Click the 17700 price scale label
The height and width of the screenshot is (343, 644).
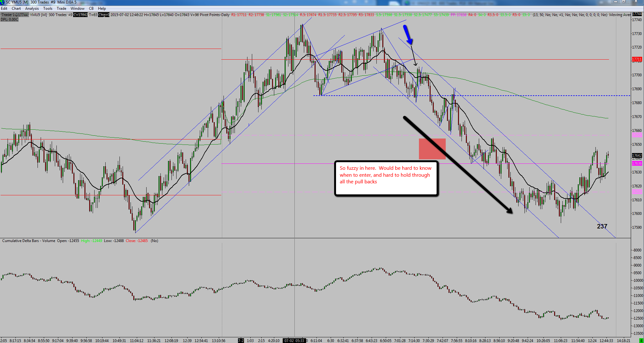[637, 75]
